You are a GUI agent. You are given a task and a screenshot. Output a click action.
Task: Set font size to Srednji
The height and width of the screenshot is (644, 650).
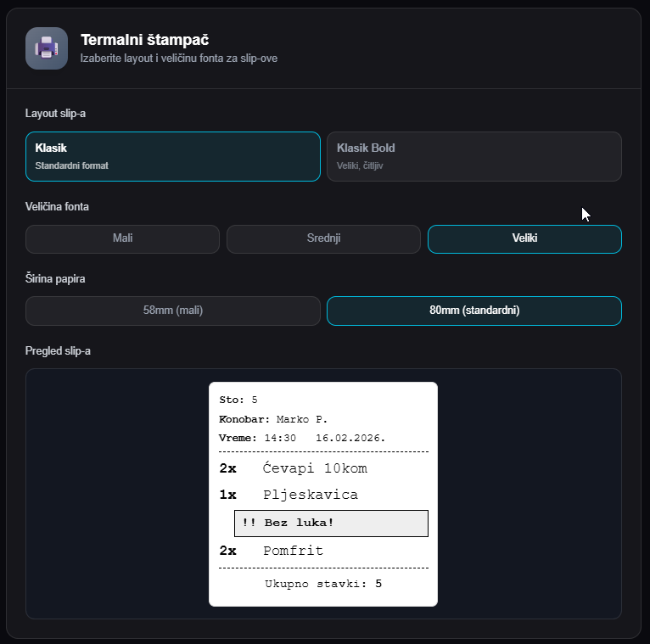point(323,239)
